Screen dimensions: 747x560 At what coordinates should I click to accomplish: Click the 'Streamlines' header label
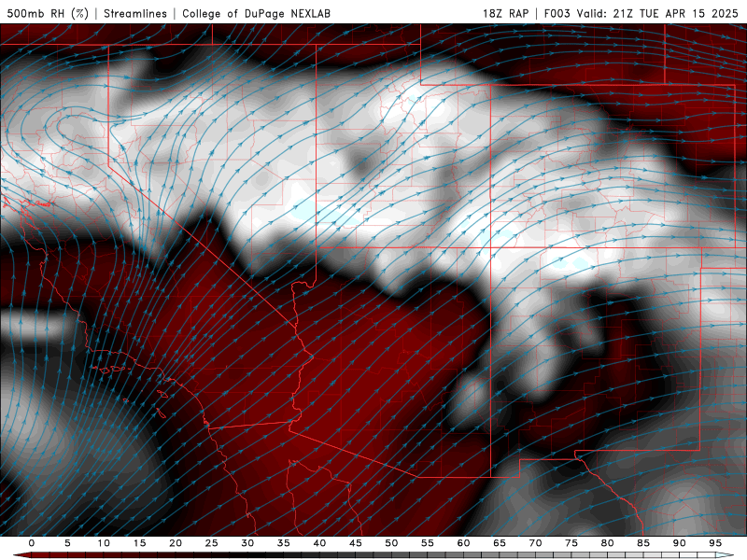[135, 13]
